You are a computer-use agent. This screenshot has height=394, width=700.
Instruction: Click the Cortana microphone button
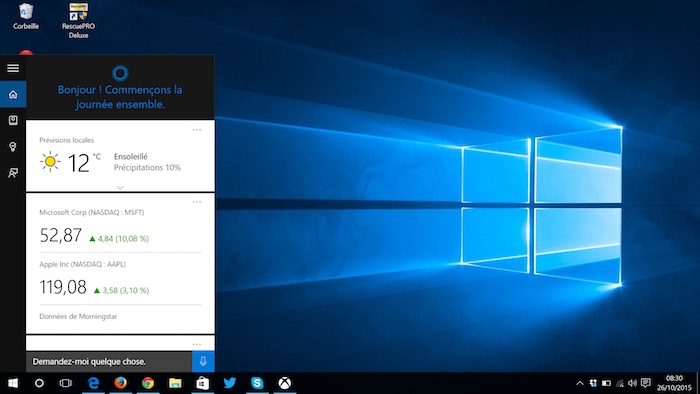click(203, 361)
